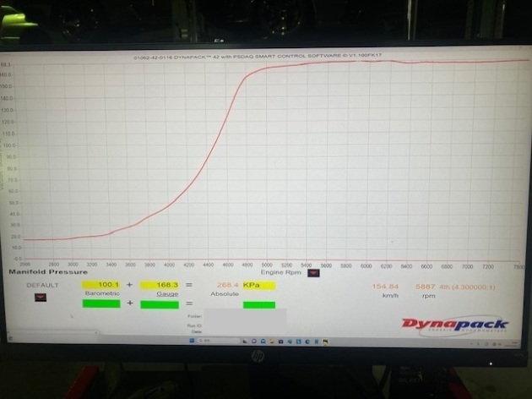
Task: Click the Manifold Pressure axis label
Action: click(x=47, y=272)
